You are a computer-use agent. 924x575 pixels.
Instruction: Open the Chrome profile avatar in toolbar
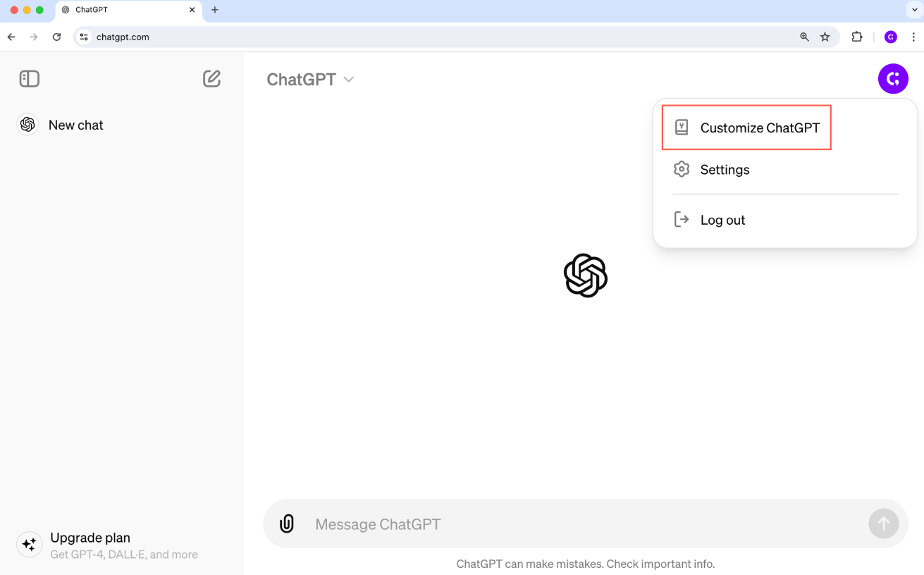coord(891,37)
